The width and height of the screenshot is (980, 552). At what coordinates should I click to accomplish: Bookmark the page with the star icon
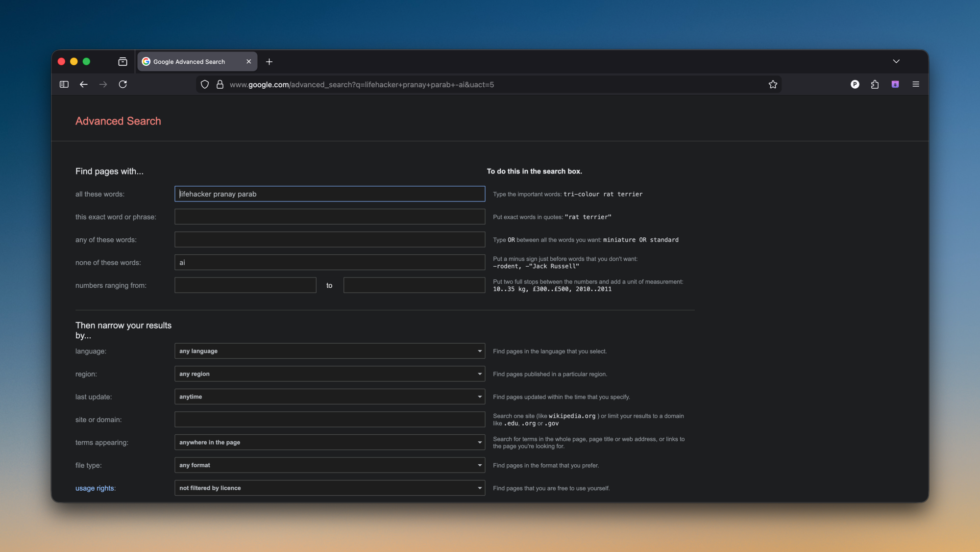(x=773, y=84)
